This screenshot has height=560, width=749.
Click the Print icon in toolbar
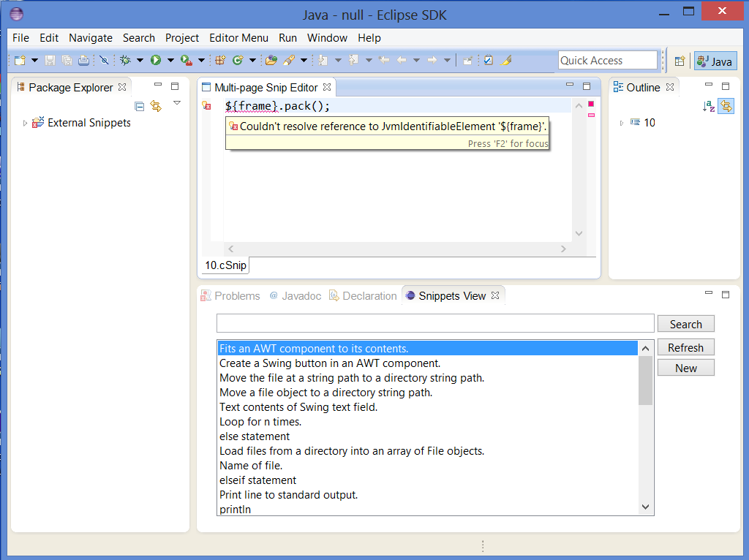tap(83, 60)
